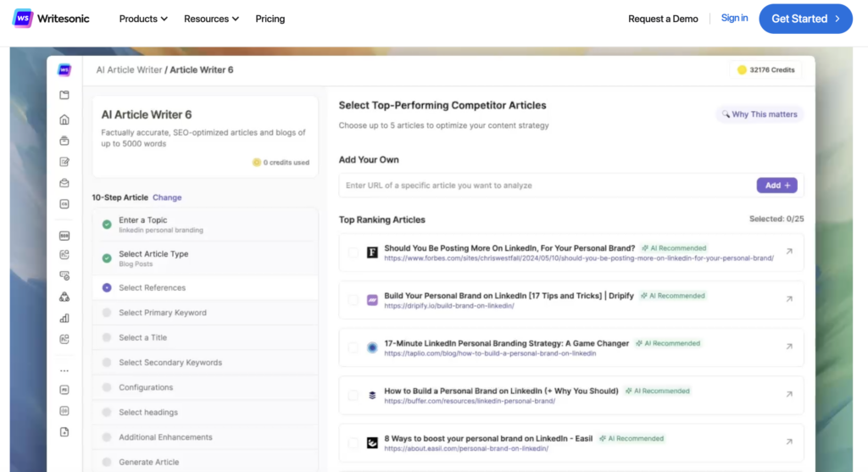Open the Dripify article external link arrow
Image resolution: width=868 pixels, height=472 pixels.
tap(789, 299)
